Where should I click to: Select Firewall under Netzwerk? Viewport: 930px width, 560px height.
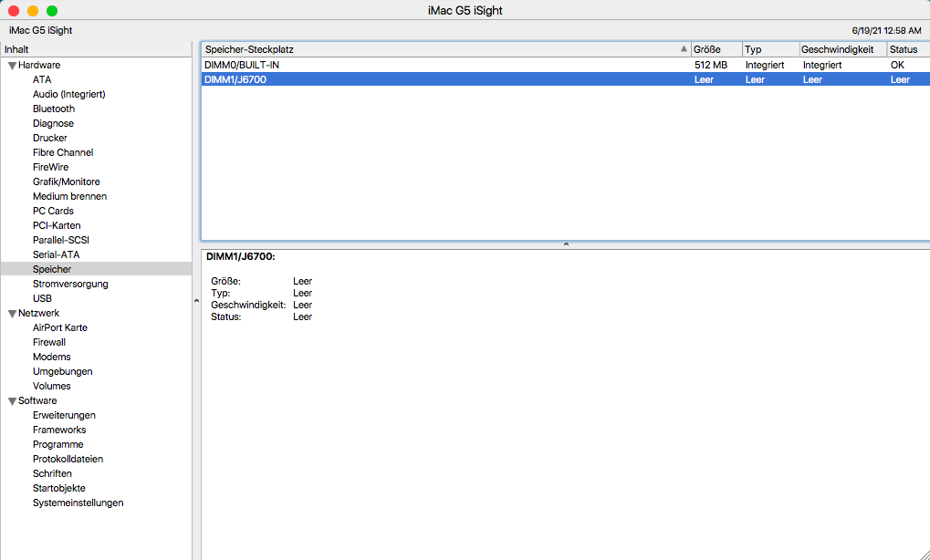point(49,343)
